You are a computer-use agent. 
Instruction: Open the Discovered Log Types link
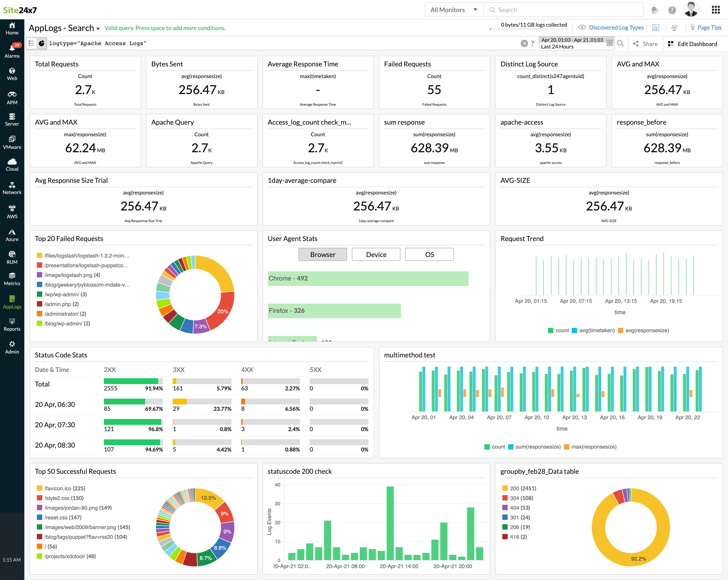[x=616, y=27]
